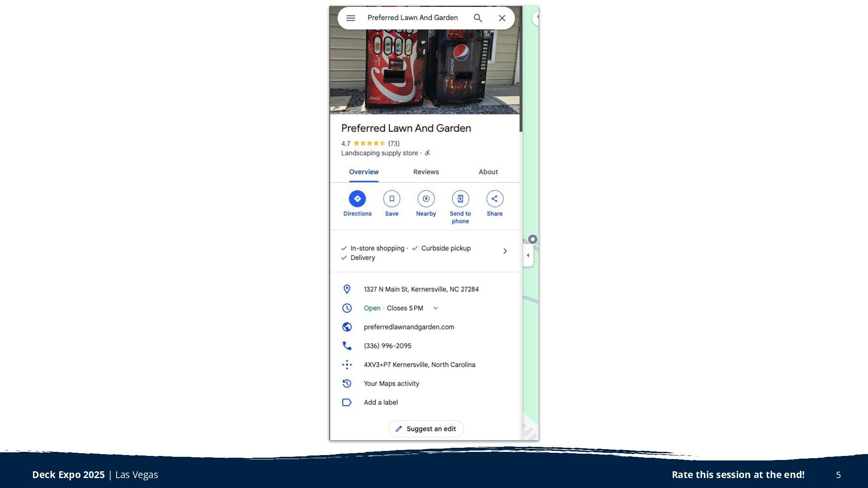Open the preferredlawnandgarden.com website link
The width and height of the screenshot is (868, 488).
point(409,327)
